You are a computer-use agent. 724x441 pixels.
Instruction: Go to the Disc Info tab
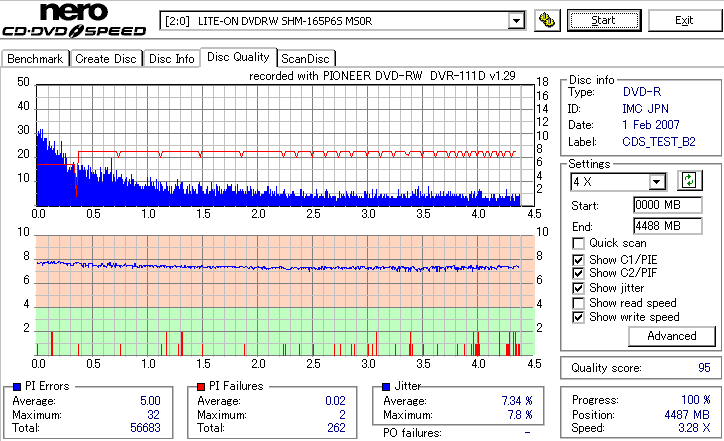coord(171,59)
